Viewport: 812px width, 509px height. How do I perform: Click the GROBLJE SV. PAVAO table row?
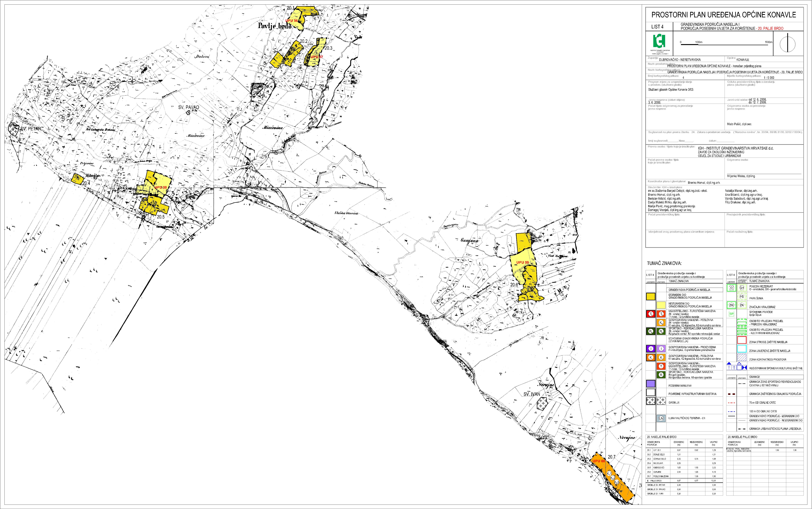tap(684, 489)
